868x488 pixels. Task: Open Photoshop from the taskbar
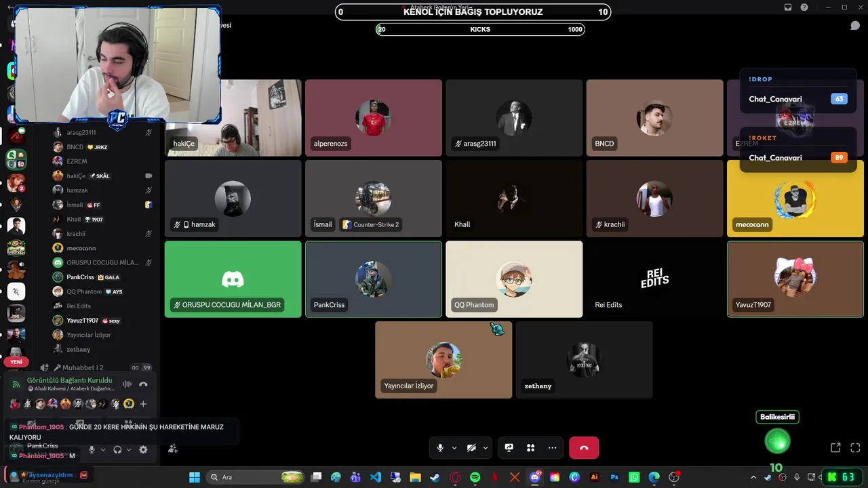[x=614, y=477]
